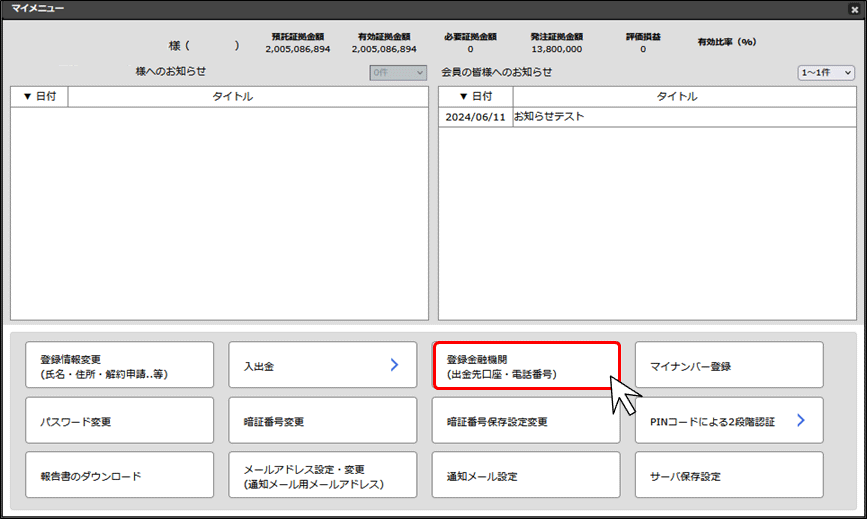Sort personal notices by 日付 column
This screenshot has height=519, width=867.
[39, 97]
